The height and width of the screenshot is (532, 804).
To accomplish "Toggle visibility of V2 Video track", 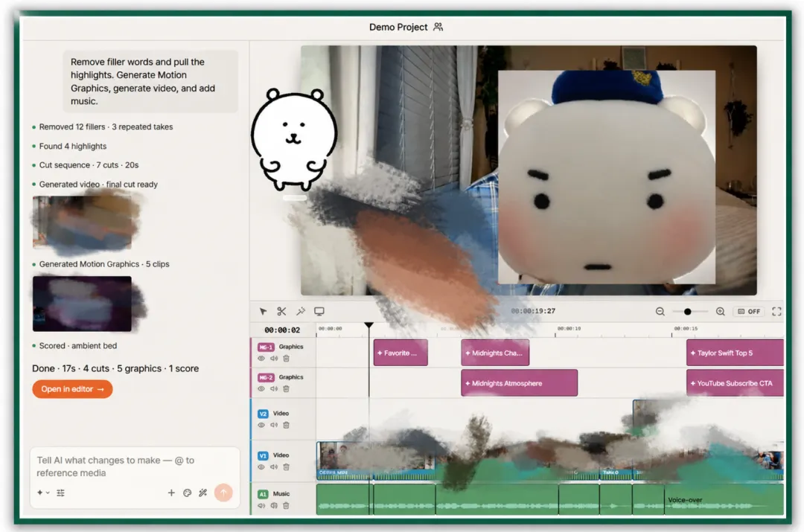I will (261, 425).
